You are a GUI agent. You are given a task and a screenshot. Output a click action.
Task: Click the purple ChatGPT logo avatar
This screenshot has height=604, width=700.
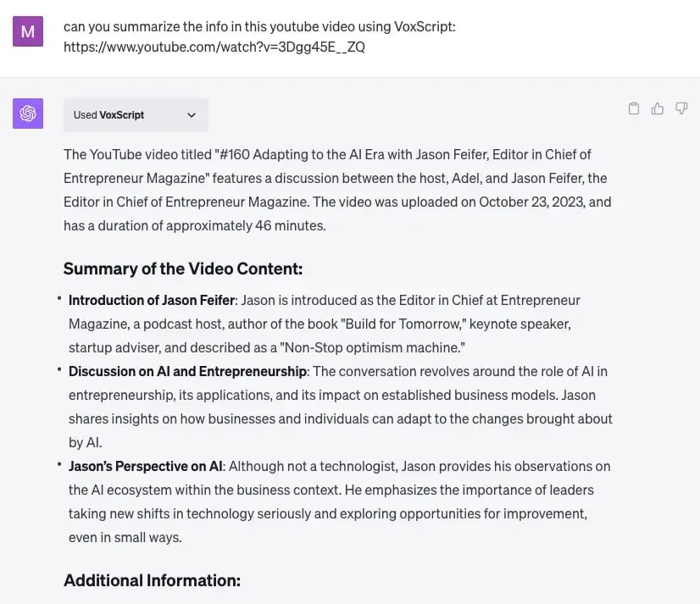(28, 114)
